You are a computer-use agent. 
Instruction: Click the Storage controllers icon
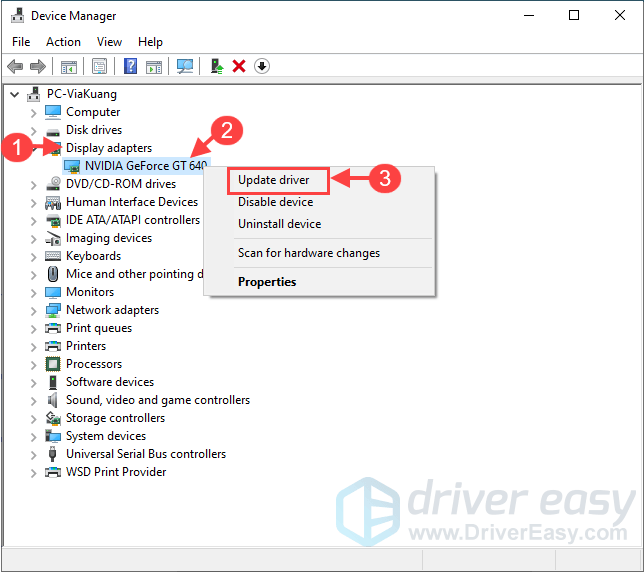coord(53,418)
